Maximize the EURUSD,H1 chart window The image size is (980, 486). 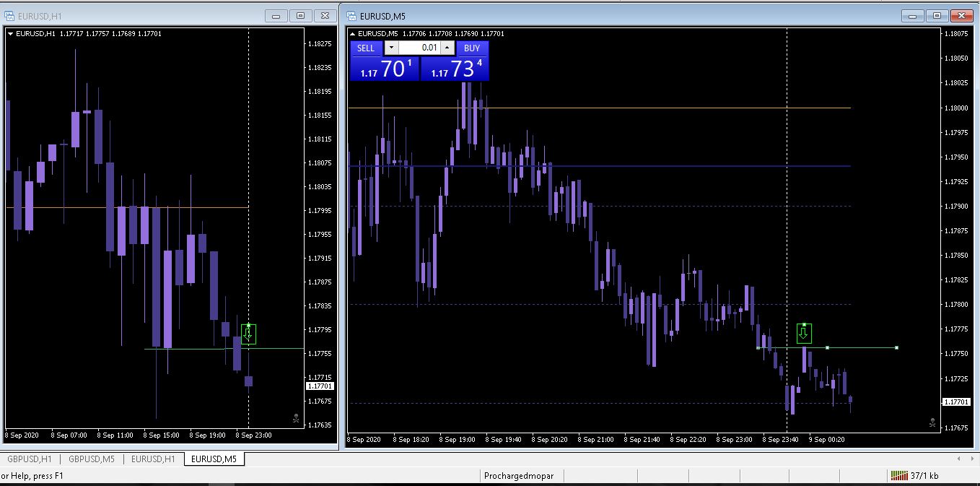click(x=302, y=15)
